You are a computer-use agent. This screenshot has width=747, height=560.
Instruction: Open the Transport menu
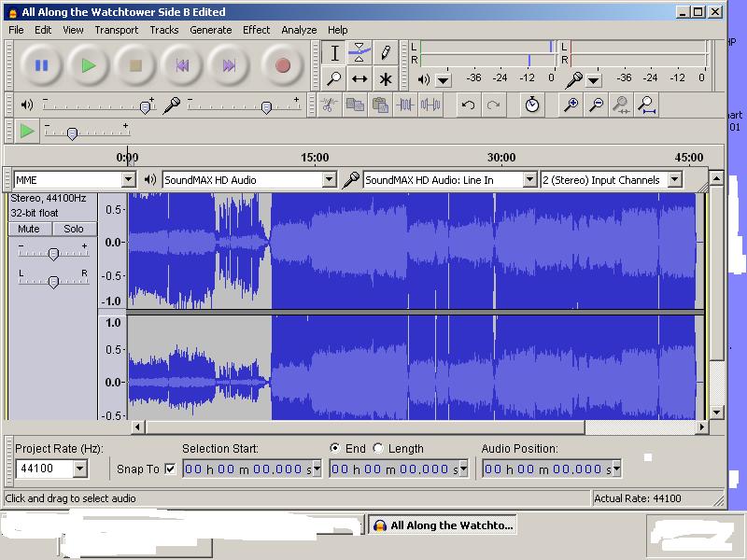tap(116, 29)
